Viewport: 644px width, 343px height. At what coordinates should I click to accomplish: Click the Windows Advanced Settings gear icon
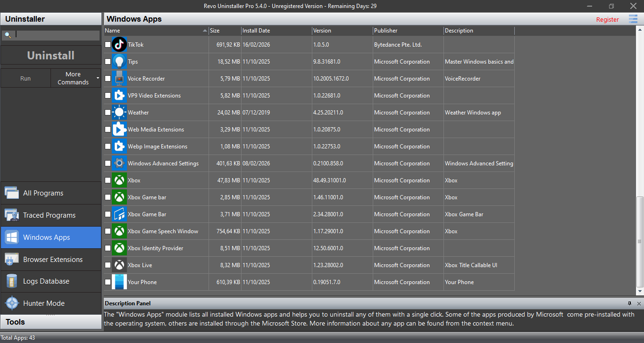coord(119,163)
